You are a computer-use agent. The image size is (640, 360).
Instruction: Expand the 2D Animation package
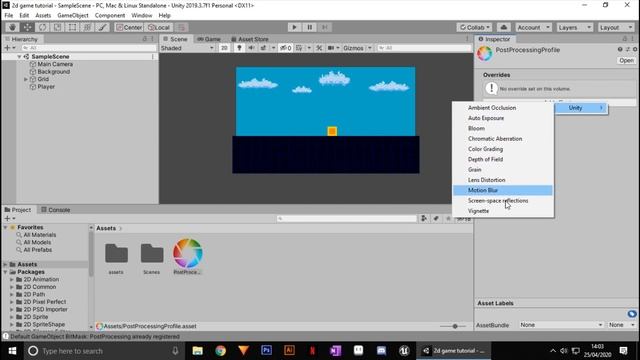(12, 280)
